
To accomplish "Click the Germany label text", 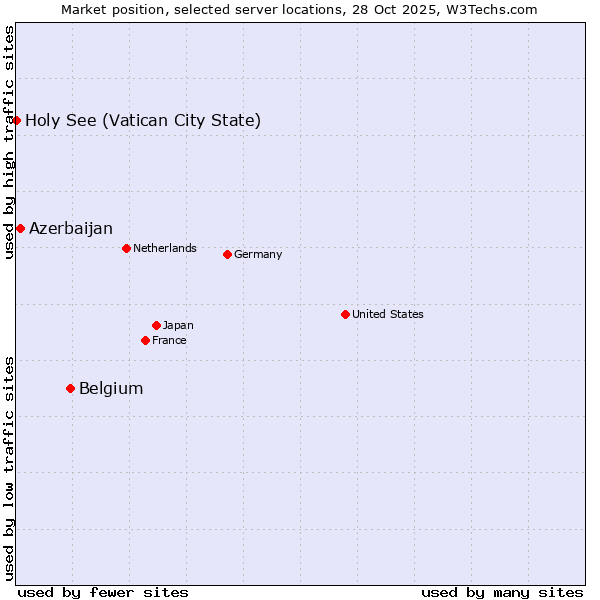I will pyautogui.click(x=258, y=255).
